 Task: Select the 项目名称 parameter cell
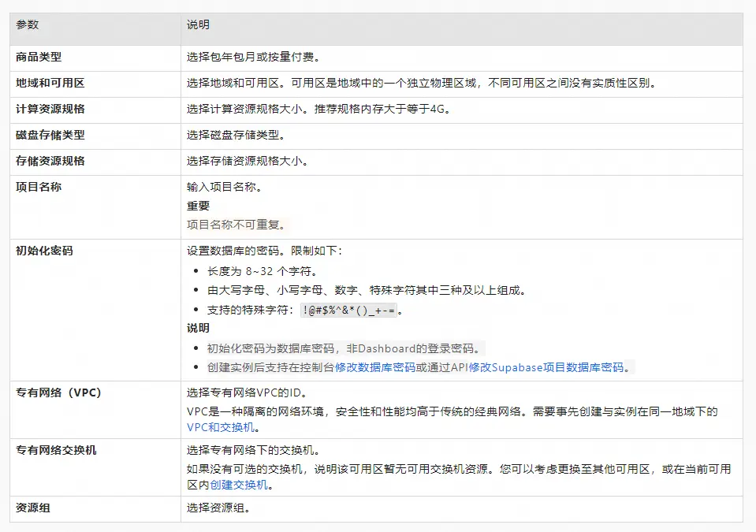[95, 207]
